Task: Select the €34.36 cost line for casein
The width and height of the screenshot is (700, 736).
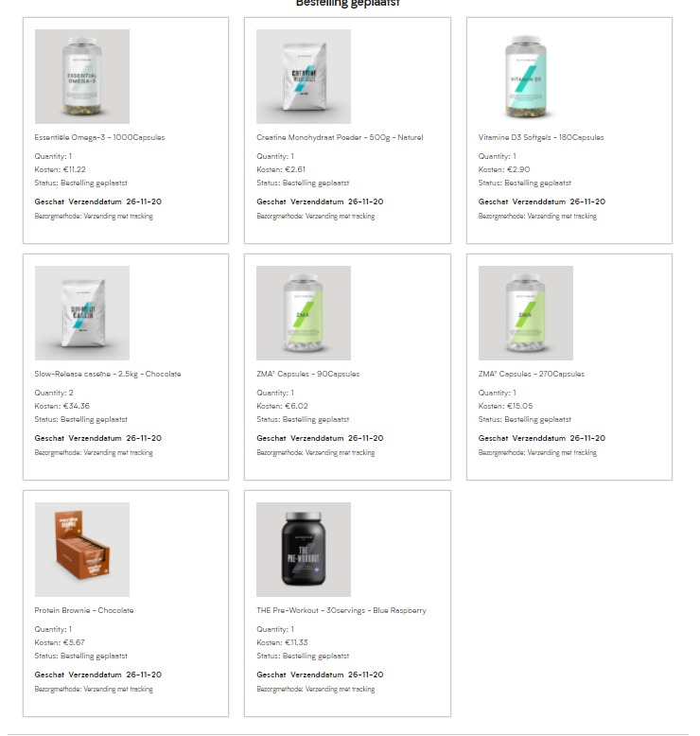Action: pos(62,406)
